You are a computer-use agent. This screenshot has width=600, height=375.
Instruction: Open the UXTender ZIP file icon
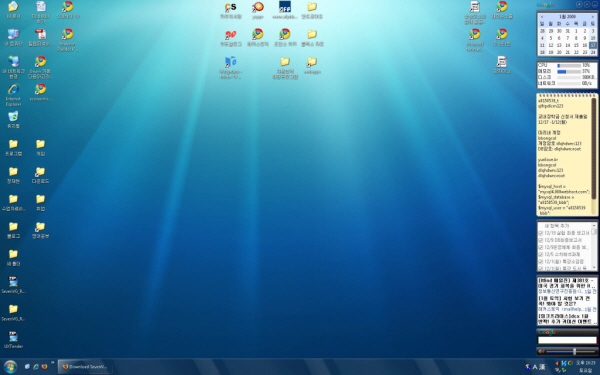tap(13, 340)
